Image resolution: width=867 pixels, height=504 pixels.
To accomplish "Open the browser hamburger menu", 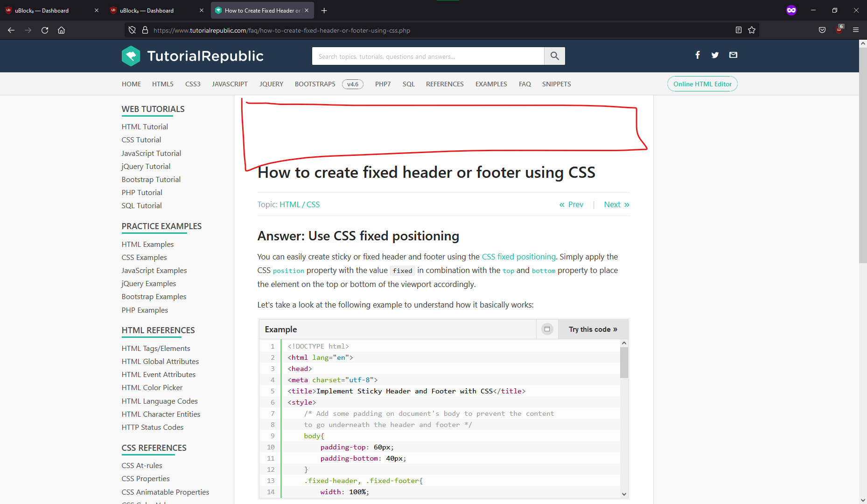I will pos(856,30).
